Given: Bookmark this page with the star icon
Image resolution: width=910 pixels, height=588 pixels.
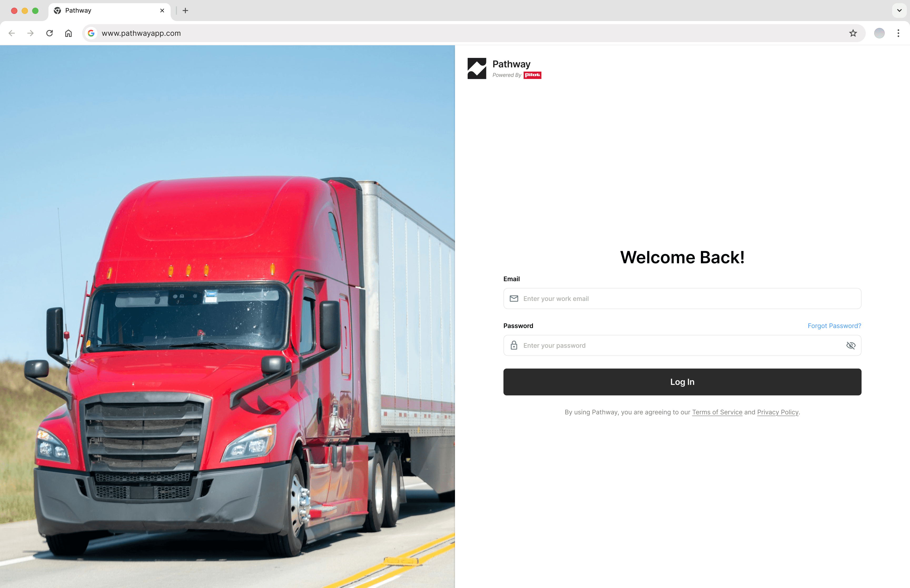Looking at the screenshot, I should tap(853, 33).
